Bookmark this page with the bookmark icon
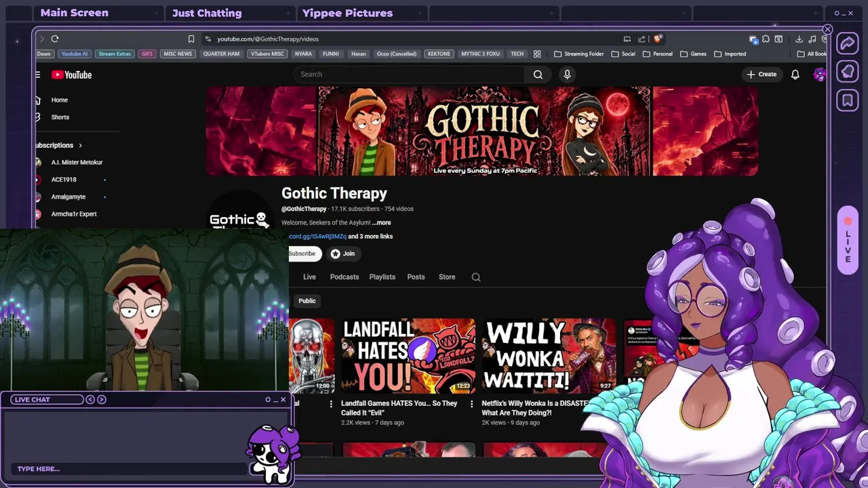This screenshot has height=488, width=868. [191, 39]
